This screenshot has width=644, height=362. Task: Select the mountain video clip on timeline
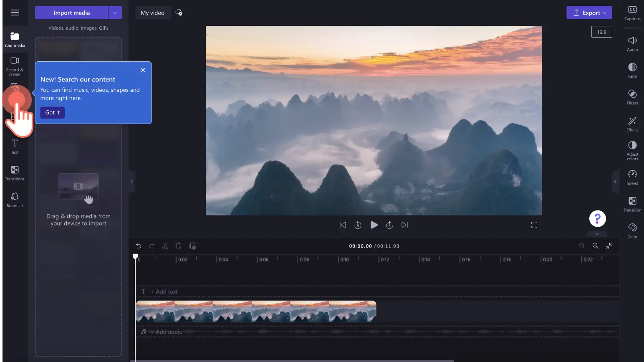pos(256,311)
